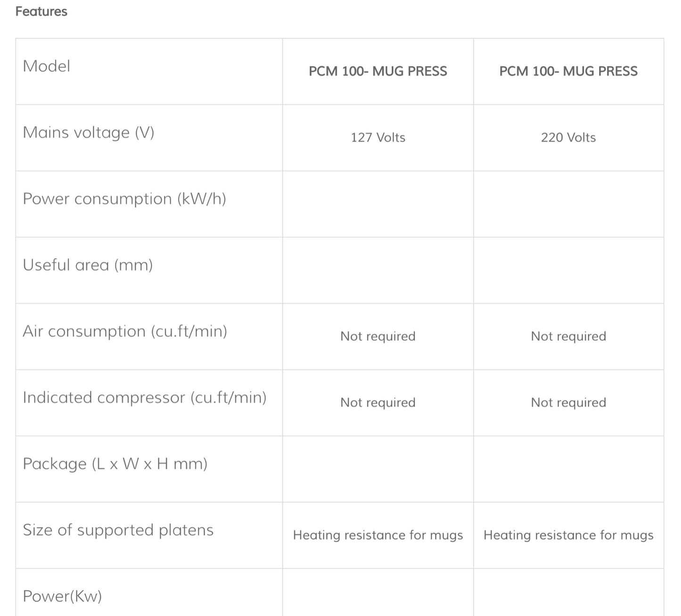Click PCM 100- MUG PRESS header above 127 Volts
This screenshot has width=681, height=616.
click(x=378, y=71)
